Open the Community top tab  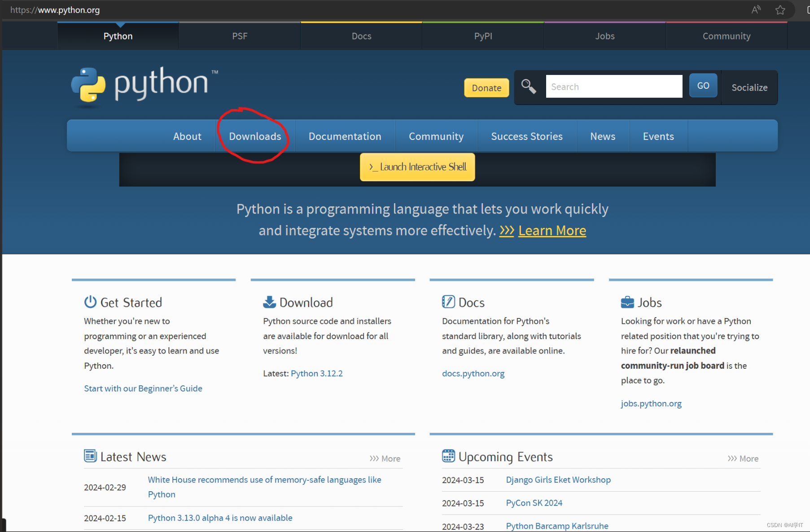pos(727,36)
